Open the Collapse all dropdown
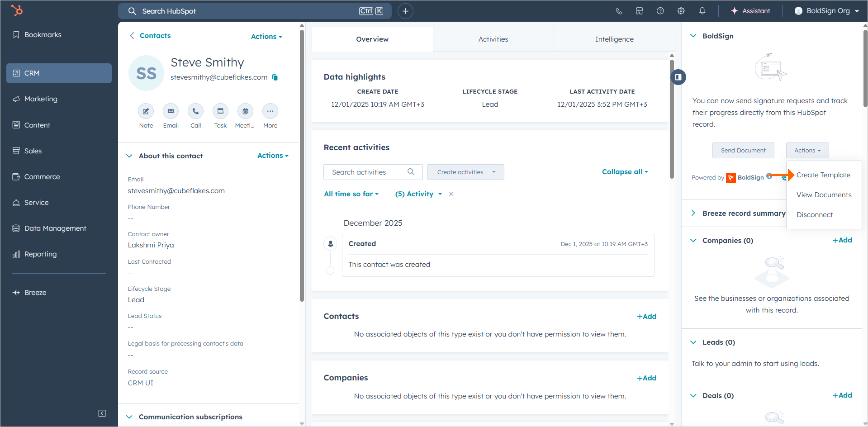The image size is (868, 427). pos(625,172)
